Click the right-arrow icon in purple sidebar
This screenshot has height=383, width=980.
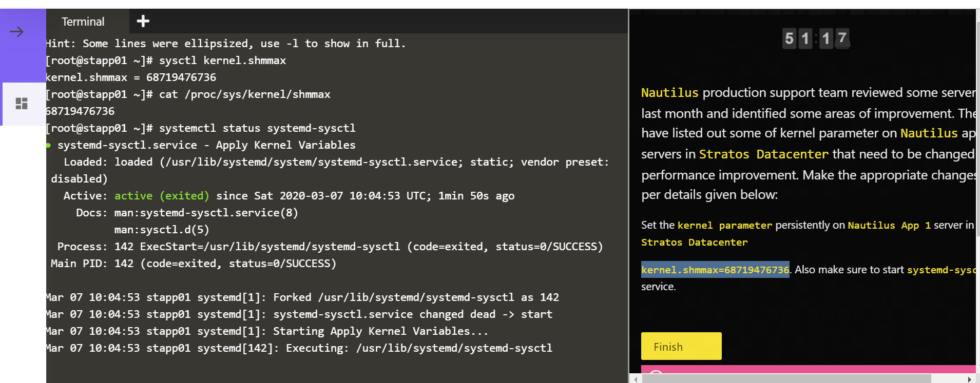[x=17, y=32]
